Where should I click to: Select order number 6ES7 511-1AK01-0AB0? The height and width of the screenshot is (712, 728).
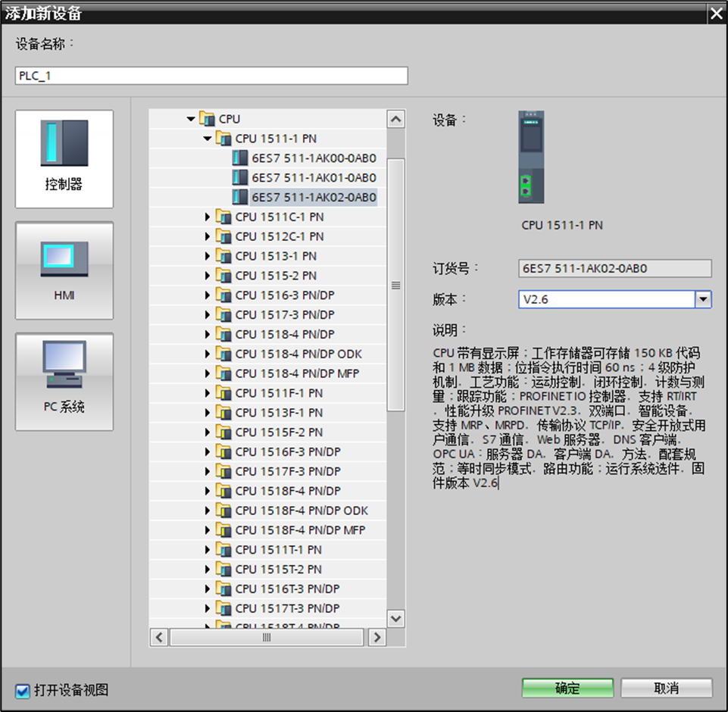point(314,178)
